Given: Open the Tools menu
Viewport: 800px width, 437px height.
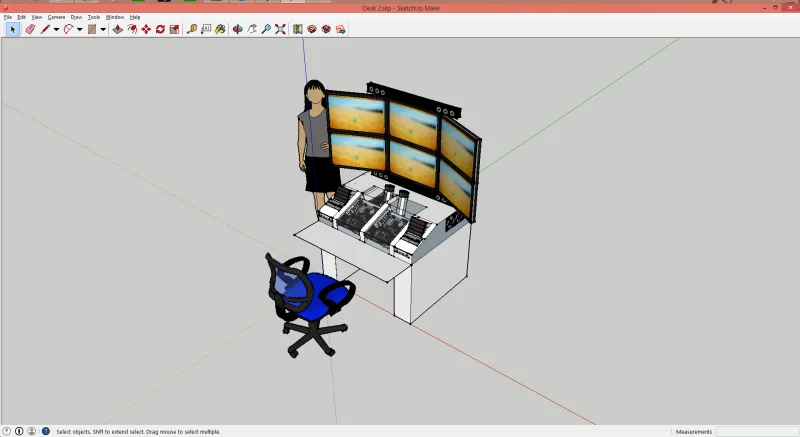Looking at the screenshot, I should pos(94,17).
